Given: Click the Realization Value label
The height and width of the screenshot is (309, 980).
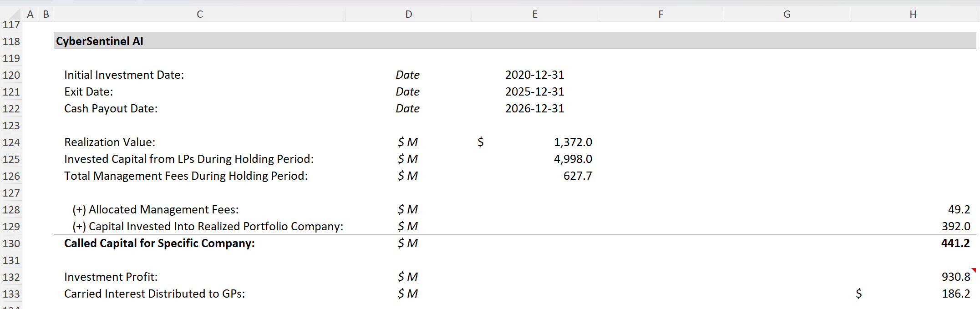Looking at the screenshot, I should (x=110, y=142).
